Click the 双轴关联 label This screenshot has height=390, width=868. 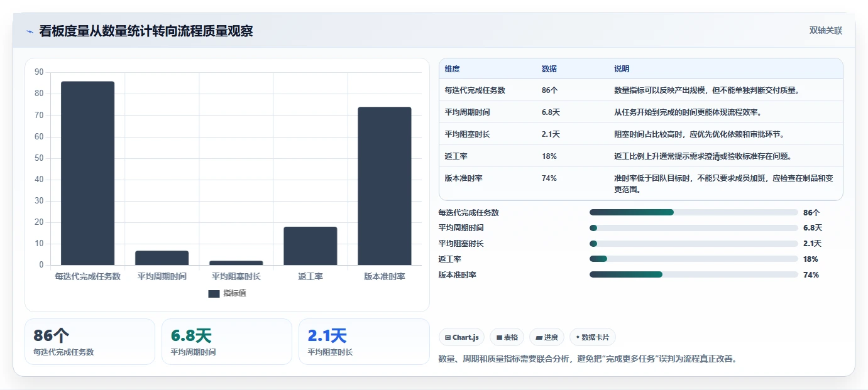point(825,31)
